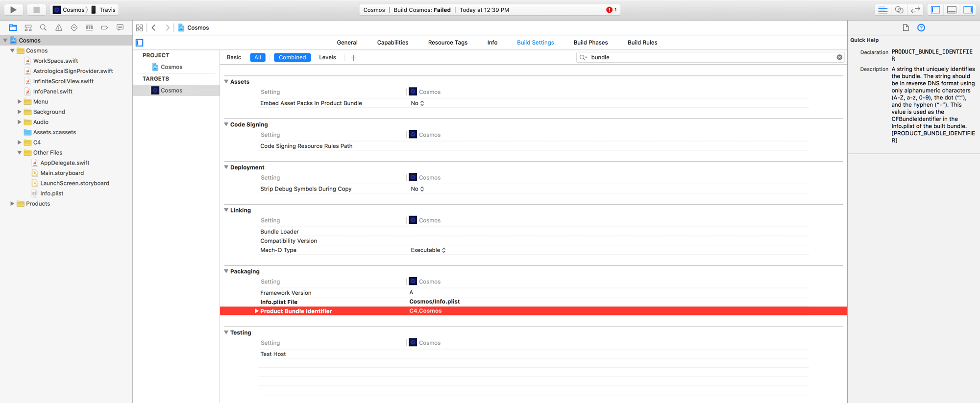Toggle the Utilities pane

point(968,10)
